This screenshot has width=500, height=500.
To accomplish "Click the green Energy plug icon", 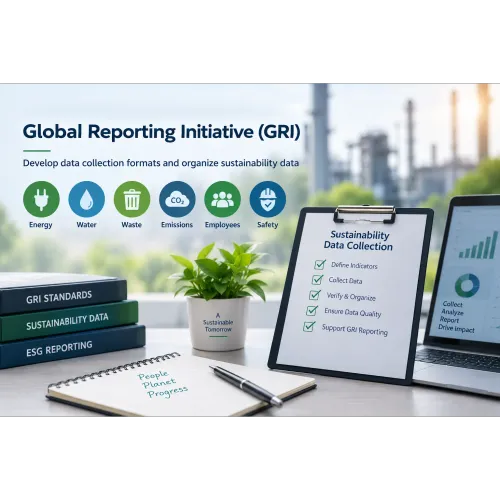I will tap(41, 199).
